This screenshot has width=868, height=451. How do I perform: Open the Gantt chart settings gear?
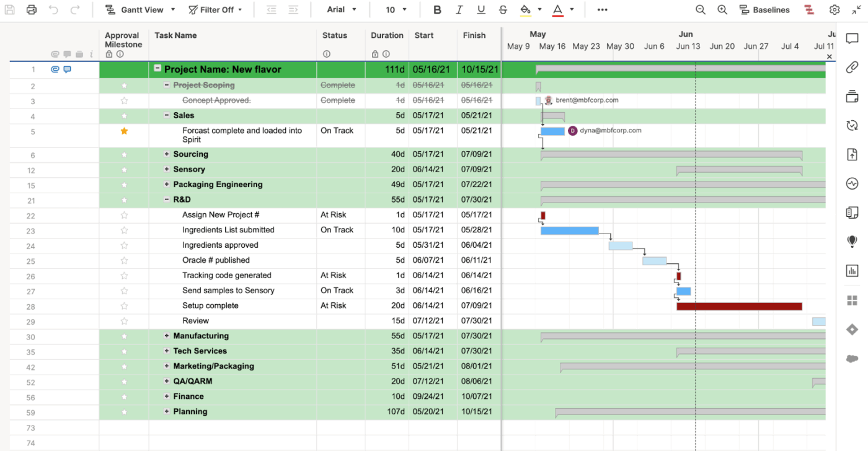click(x=835, y=9)
